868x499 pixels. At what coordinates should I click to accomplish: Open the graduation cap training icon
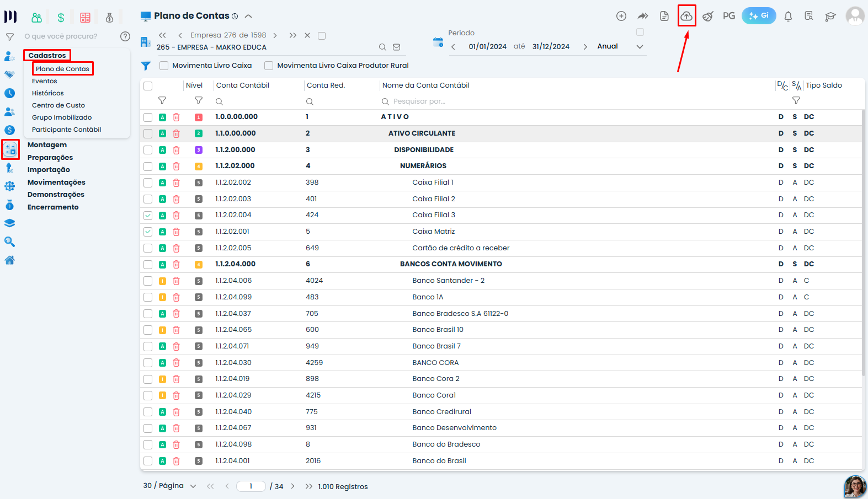[830, 16]
